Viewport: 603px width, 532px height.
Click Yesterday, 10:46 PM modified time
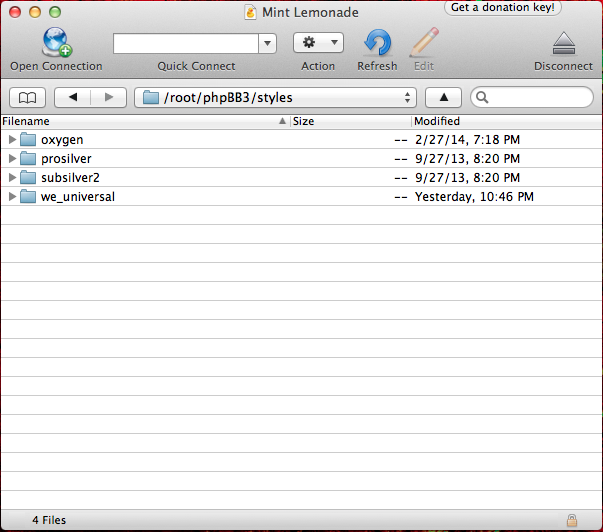click(474, 197)
